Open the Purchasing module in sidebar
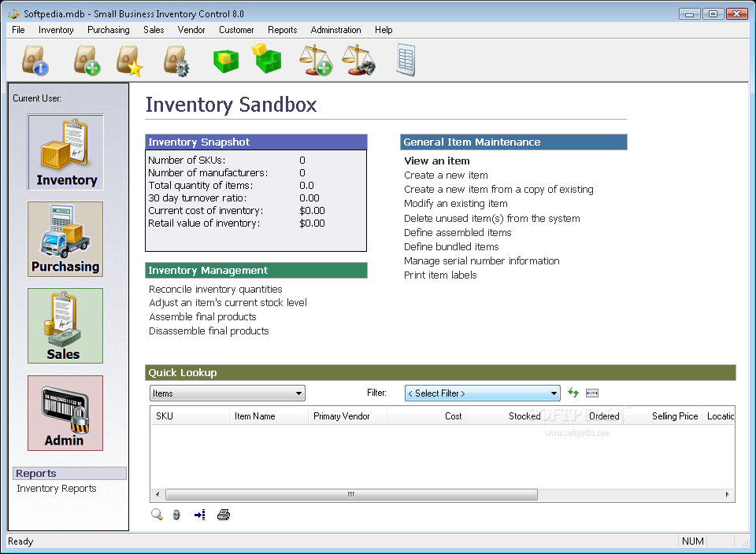 click(65, 239)
